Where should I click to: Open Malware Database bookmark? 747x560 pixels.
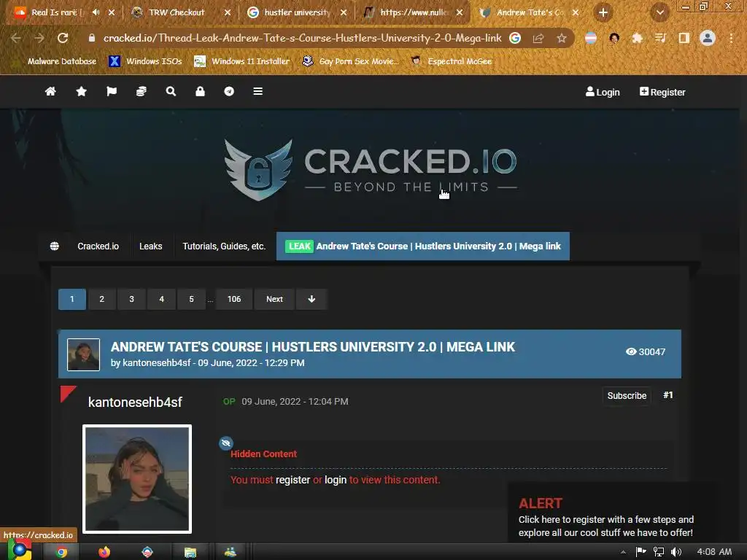point(56,61)
